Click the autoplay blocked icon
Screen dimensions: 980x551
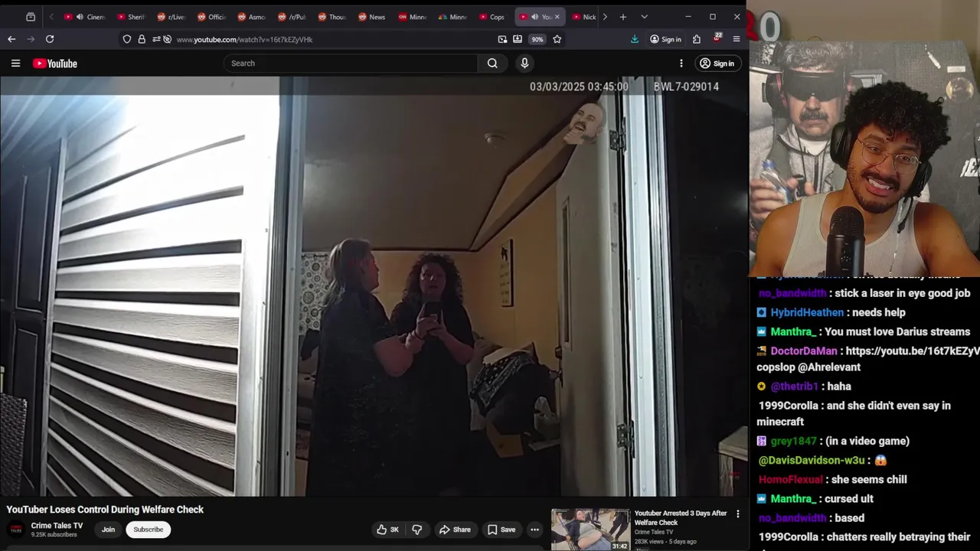coord(167,39)
